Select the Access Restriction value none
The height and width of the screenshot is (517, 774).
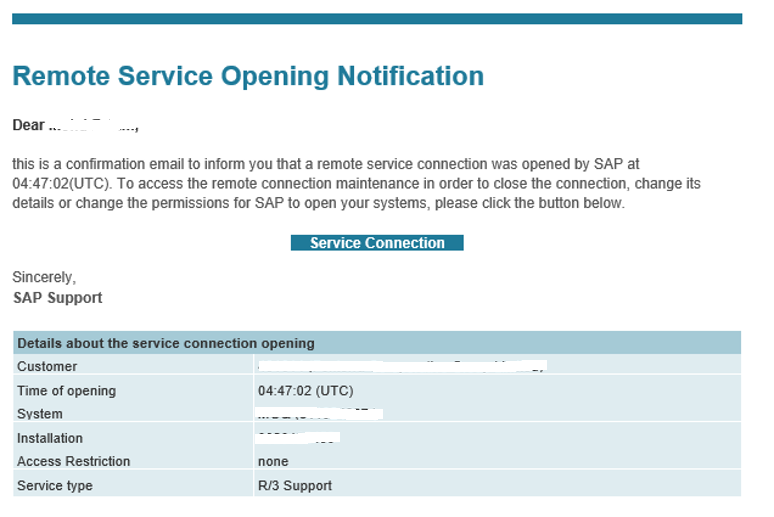tap(273, 462)
